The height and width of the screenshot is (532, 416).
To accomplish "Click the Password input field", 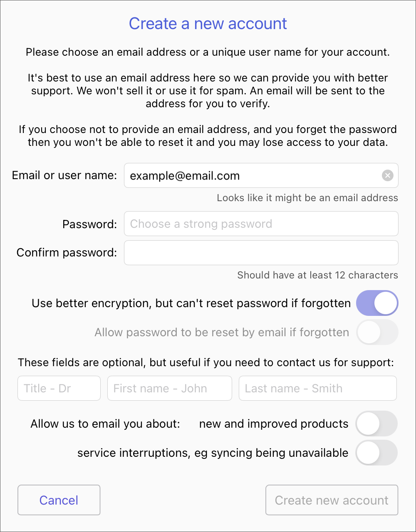I will pos(261,224).
